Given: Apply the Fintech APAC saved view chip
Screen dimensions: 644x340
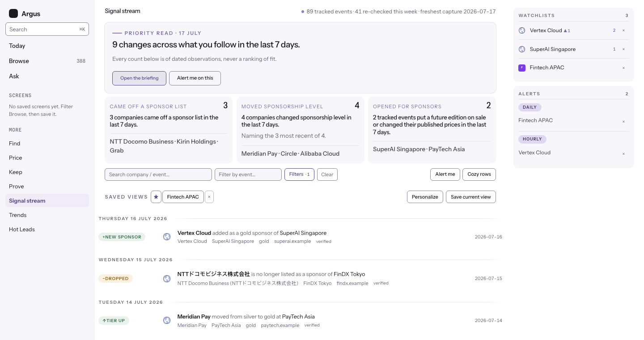Looking at the screenshot, I should [x=183, y=197].
